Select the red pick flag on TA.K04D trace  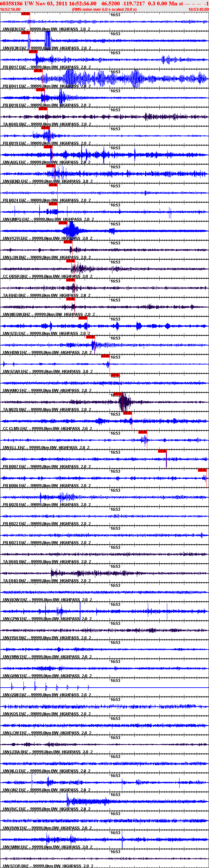(x=43, y=109)
